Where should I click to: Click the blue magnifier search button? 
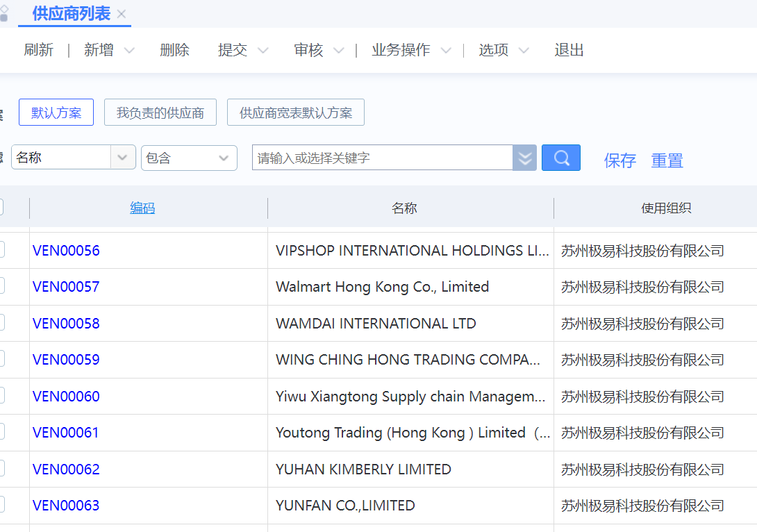point(561,158)
